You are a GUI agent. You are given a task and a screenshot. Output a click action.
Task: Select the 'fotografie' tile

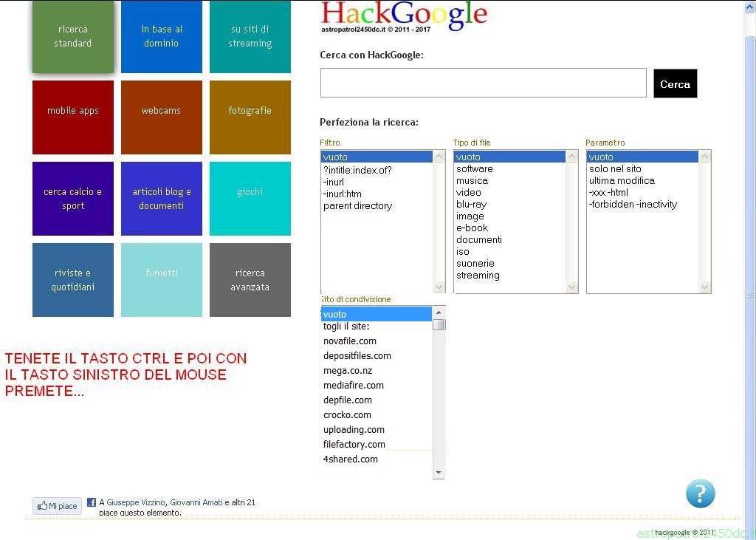click(250, 117)
